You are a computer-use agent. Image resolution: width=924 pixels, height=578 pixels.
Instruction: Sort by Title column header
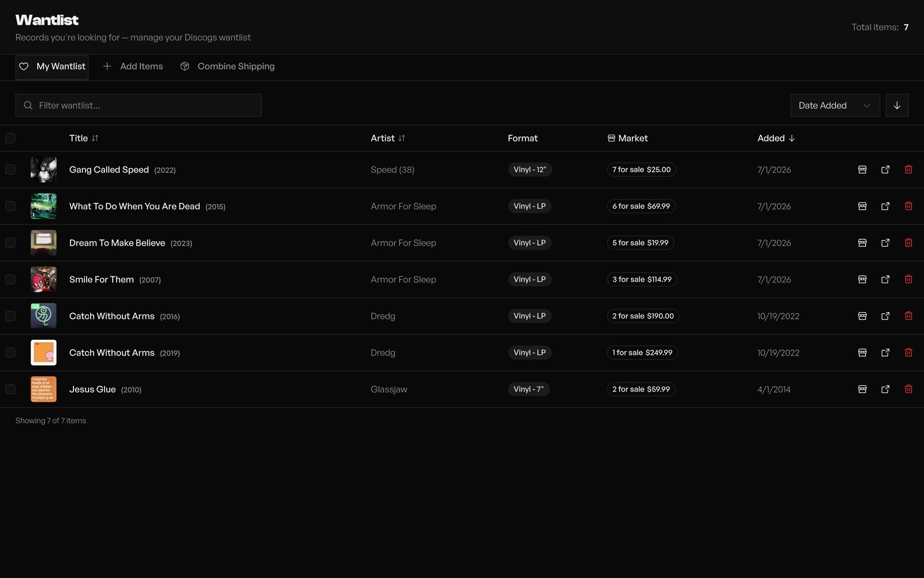84,138
